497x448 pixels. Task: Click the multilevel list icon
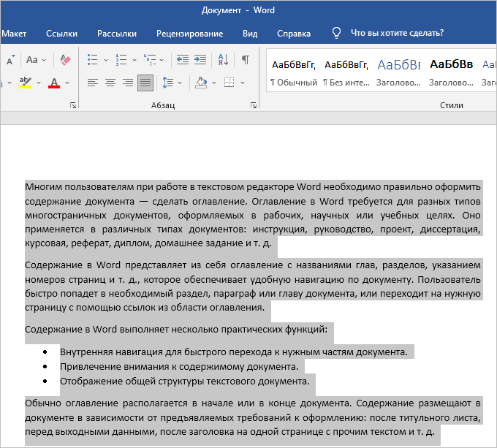pyautogui.click(x=150, y=60)
